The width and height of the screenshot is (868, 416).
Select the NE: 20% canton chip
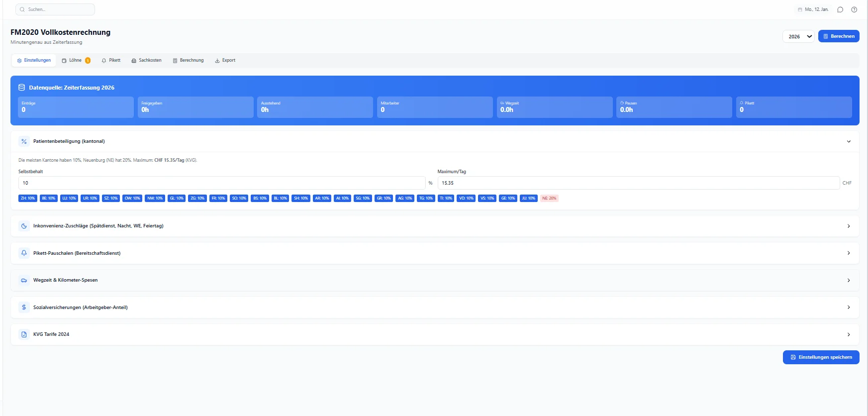549,198
